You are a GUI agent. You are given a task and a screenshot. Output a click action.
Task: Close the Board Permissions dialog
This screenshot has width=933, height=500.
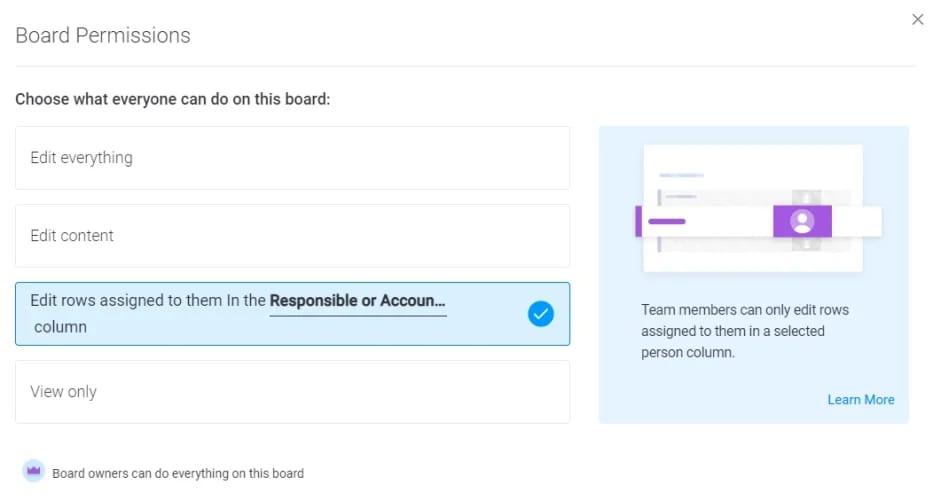point(917,19)
